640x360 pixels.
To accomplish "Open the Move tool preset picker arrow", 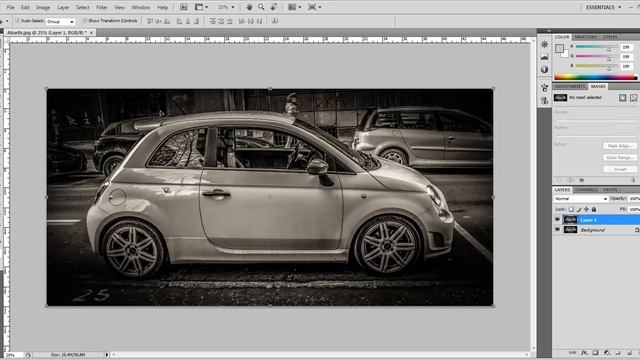I will 7,21.
